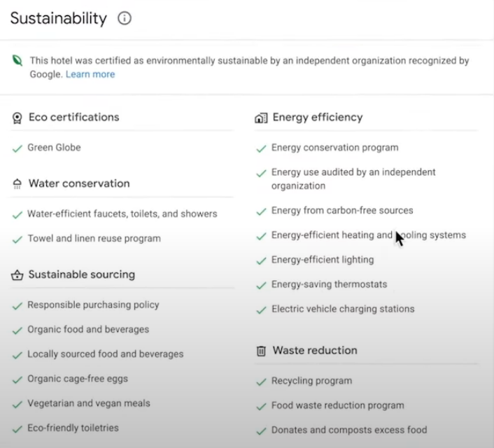Click checkmark next to Organic cage-free eggs

click(17, 379)
